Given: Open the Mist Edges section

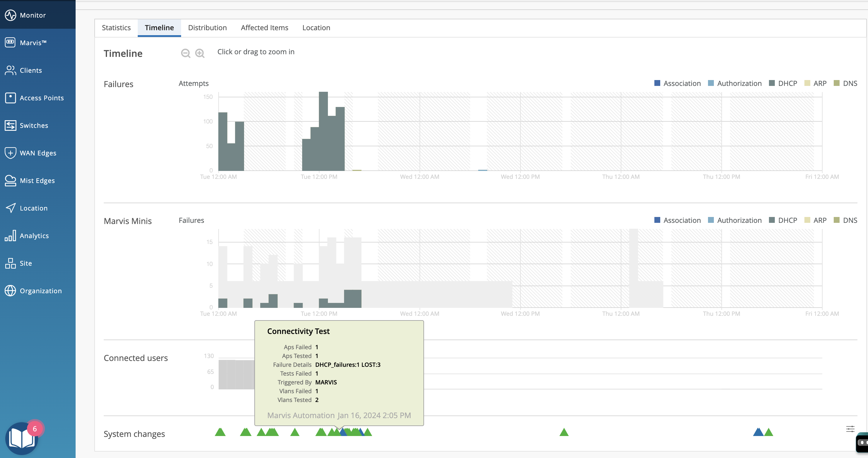Looking at the screenshot, I should click(37, 180).
